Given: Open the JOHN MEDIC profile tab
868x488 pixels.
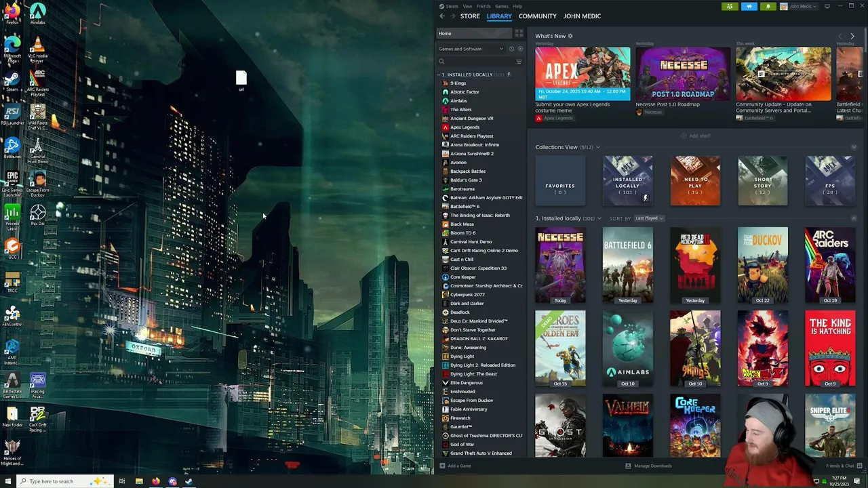Looking at the screenshot, I should (x=582, y=16).
